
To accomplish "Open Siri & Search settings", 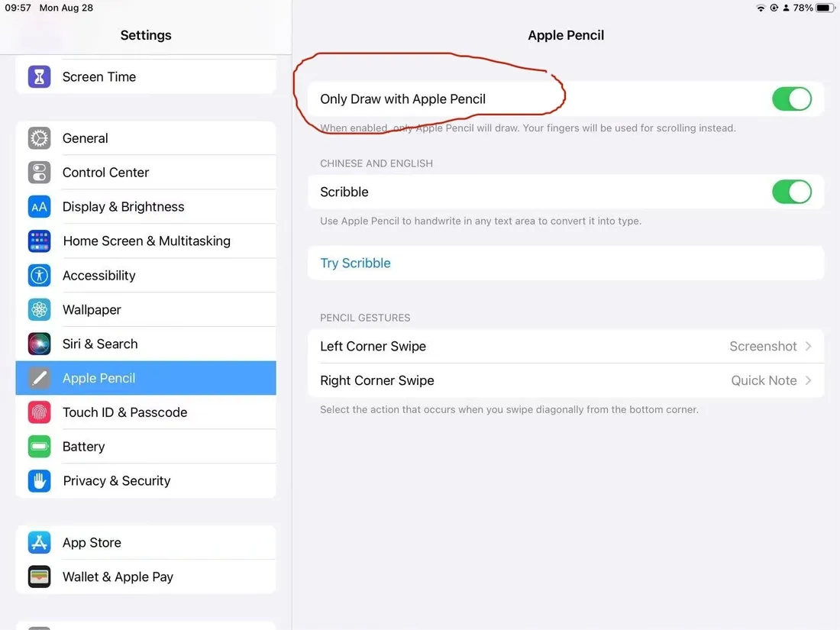I will pos(146,344).
